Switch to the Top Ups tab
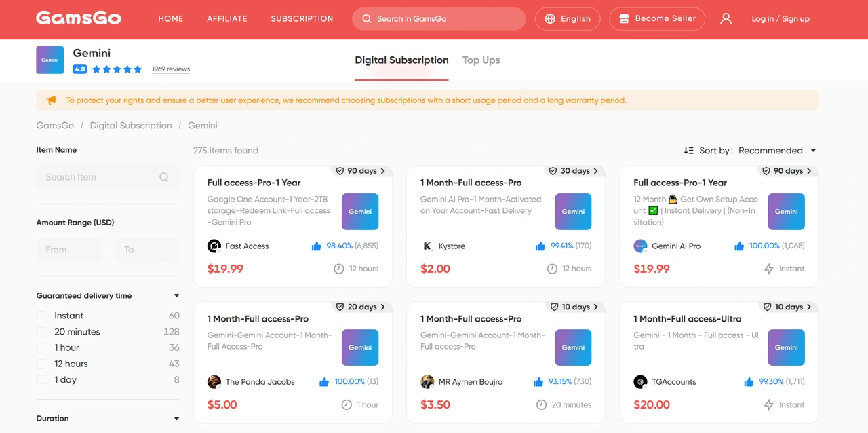The image size is (868, 433). (481, 60)
